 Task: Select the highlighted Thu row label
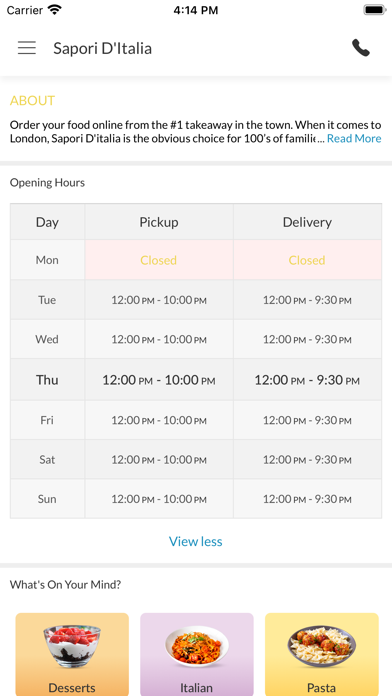tap(48, 380)
